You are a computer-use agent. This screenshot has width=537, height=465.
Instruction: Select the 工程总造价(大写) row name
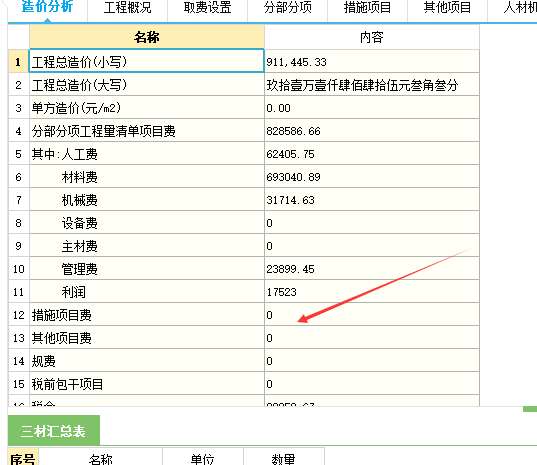pyautogui.click(x=147, y=85)
